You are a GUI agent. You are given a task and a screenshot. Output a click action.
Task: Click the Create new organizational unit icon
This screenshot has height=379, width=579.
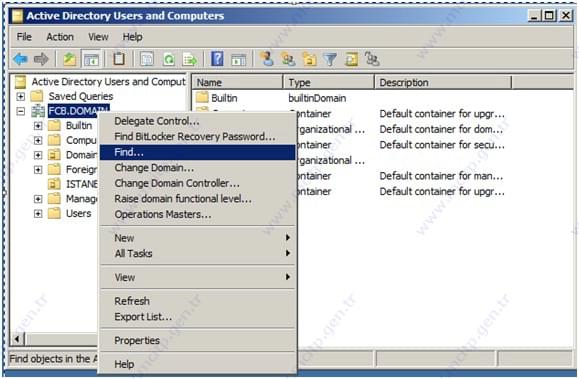pyautogui.click(x=309, y=59)
